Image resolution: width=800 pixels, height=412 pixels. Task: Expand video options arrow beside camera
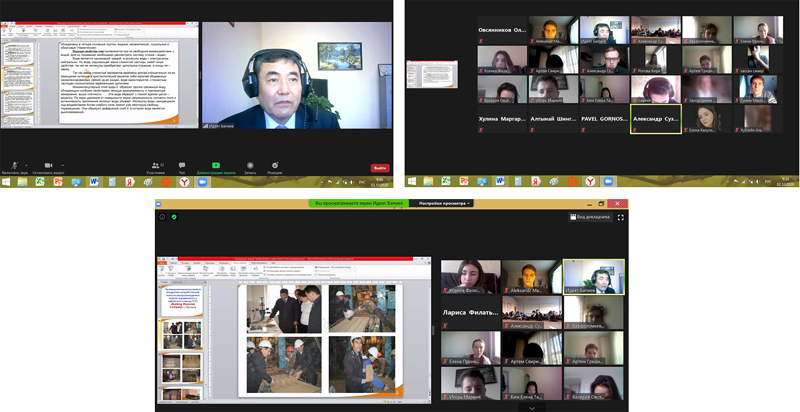click(x=63, y=165)
